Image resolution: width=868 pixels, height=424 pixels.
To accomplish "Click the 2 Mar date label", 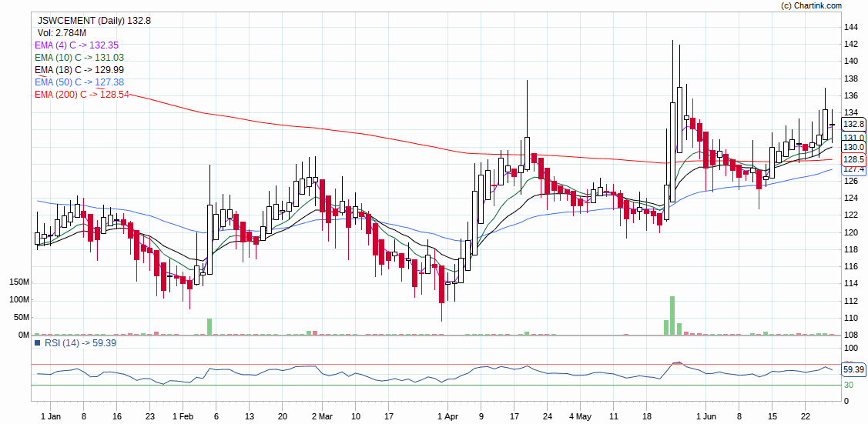I will tap(322, 416).
